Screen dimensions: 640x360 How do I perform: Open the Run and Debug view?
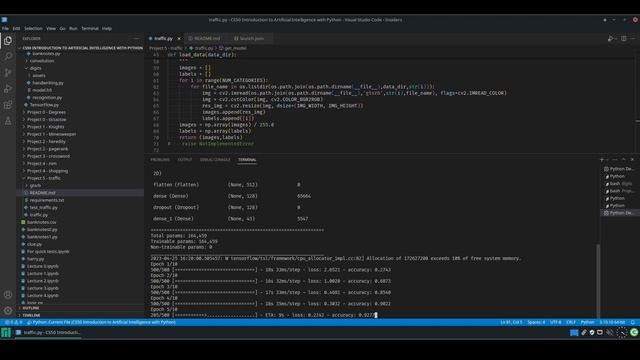point(8,89)
